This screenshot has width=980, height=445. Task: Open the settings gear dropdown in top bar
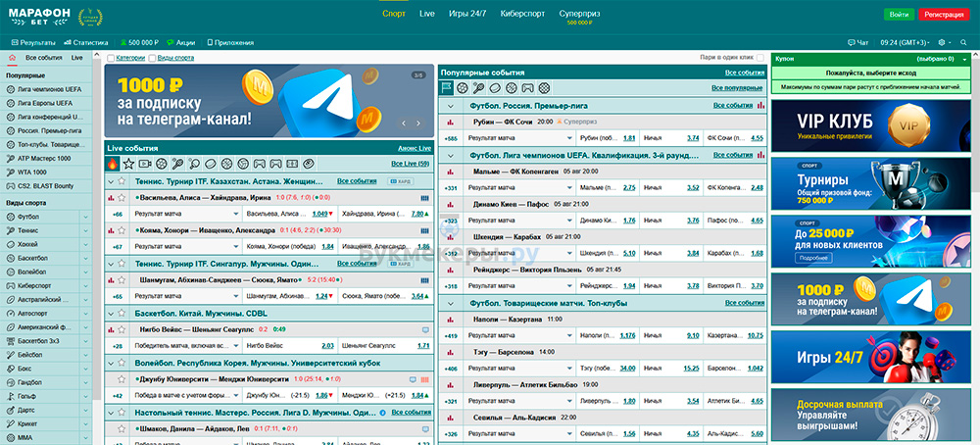pos(945,43)
